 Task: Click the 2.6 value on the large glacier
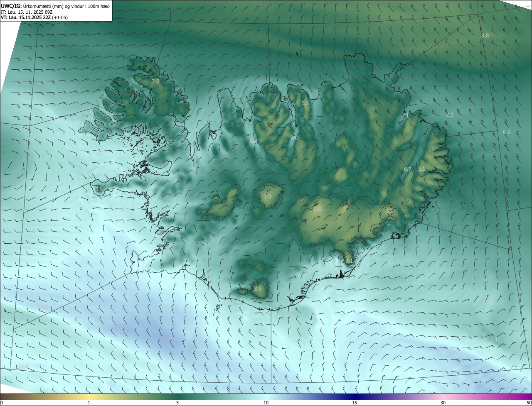[x=317, y=210]
